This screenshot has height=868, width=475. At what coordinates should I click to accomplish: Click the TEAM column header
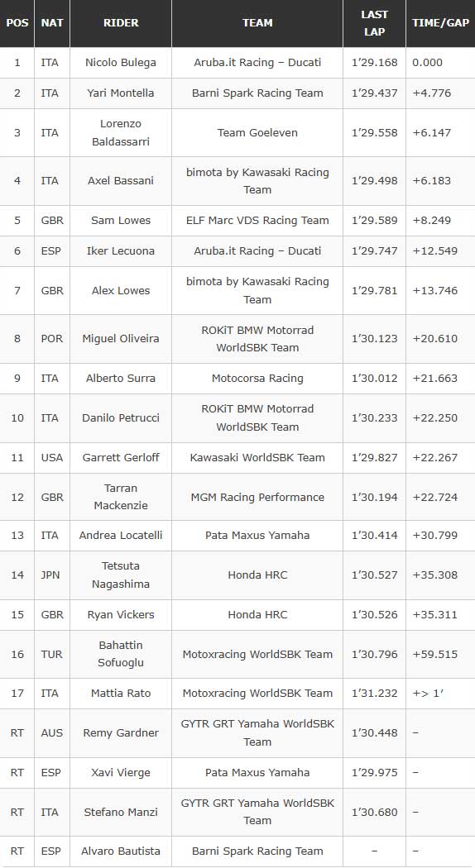(x=257, y=22)
